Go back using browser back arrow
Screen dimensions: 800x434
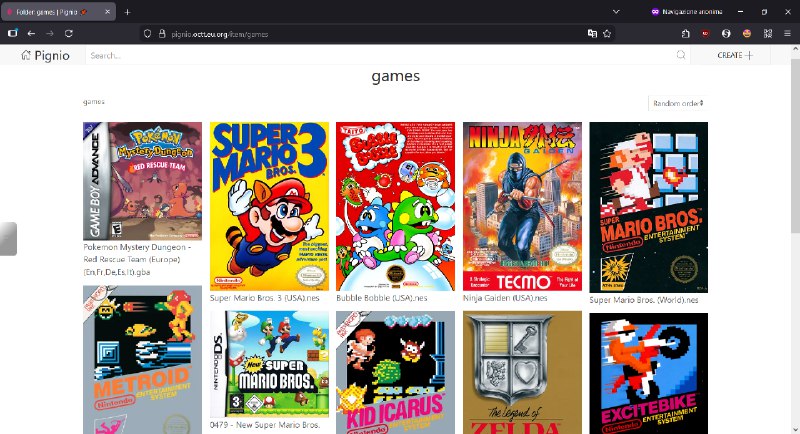pos(31,33)
